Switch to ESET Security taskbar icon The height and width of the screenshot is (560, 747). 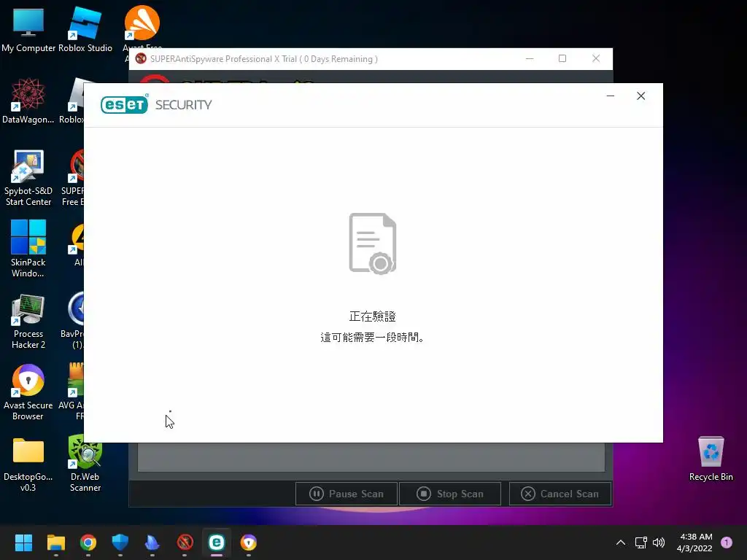click(x=217, y=542)
